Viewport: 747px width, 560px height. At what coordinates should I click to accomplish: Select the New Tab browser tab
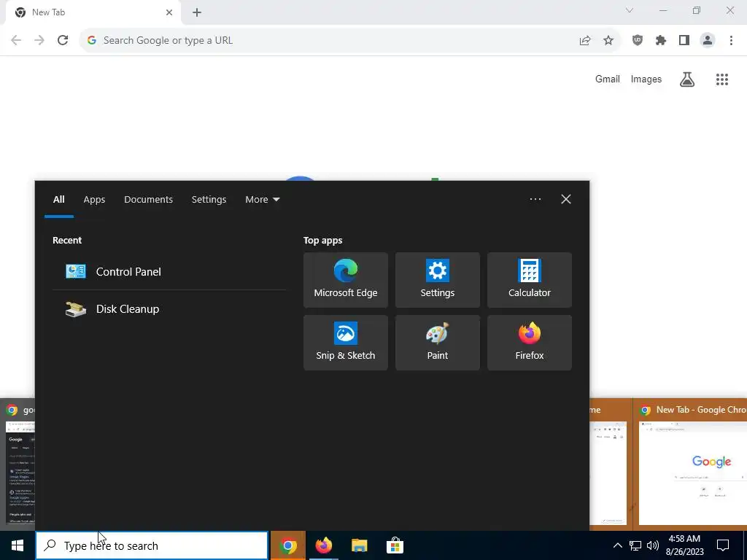click(93, 12)
